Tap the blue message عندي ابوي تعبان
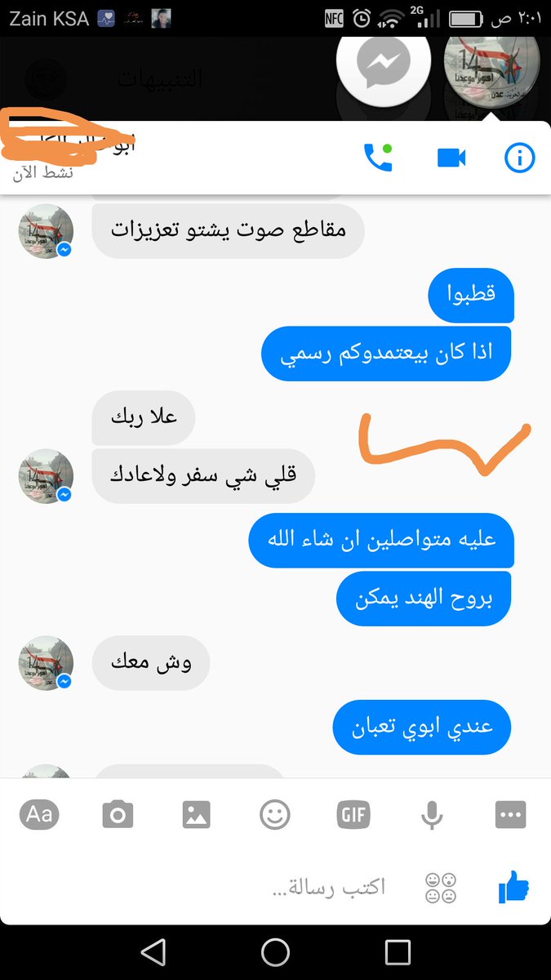 pyautogui.click(x=421, y=727)
